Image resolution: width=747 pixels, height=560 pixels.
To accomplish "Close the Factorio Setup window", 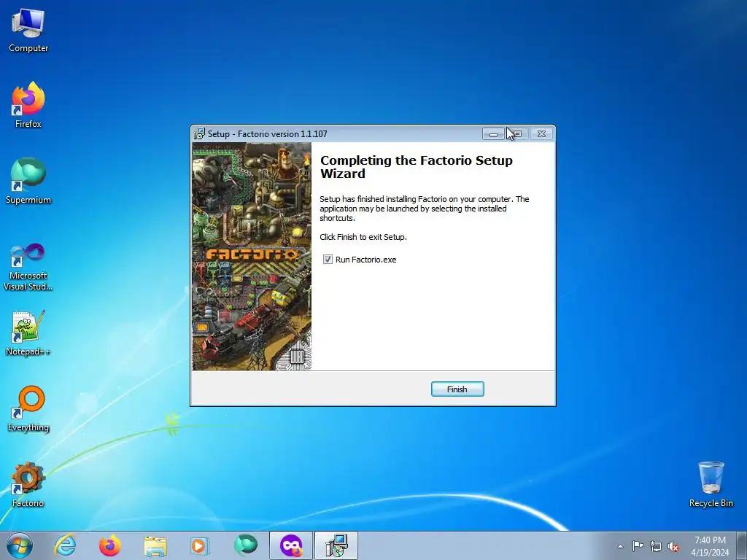I will pyautogui.click(x=541, y=134).
